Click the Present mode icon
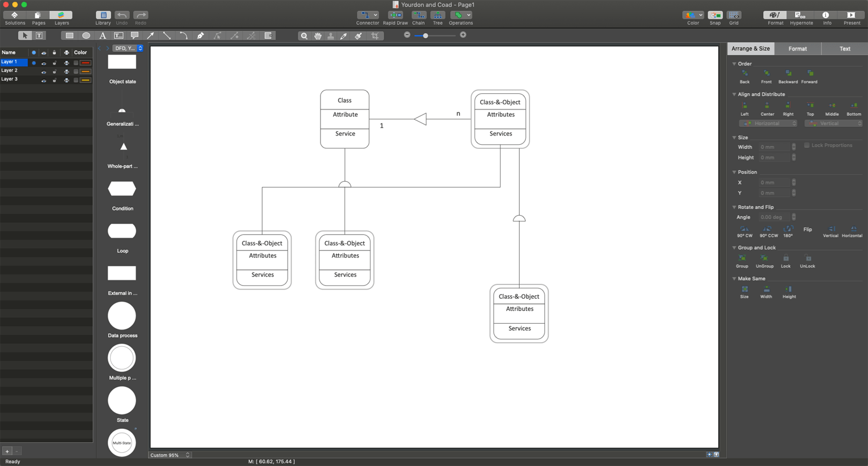 tap(852, 16)
